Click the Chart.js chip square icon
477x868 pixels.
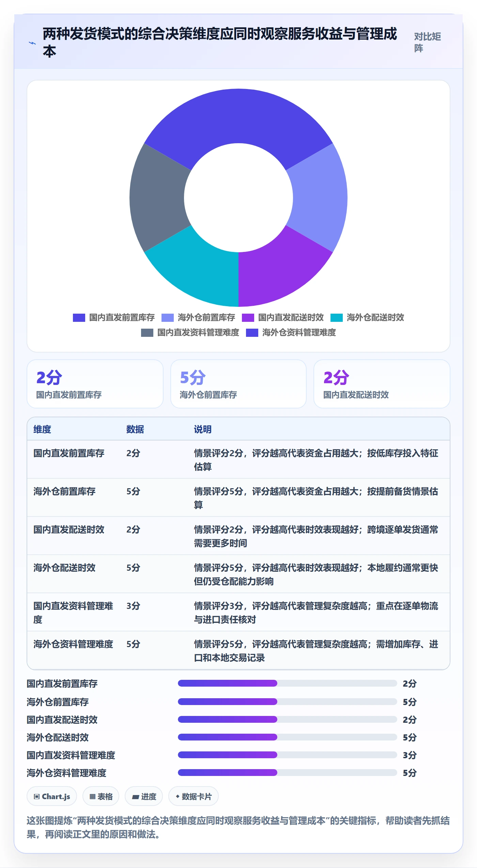pos(36,797)
